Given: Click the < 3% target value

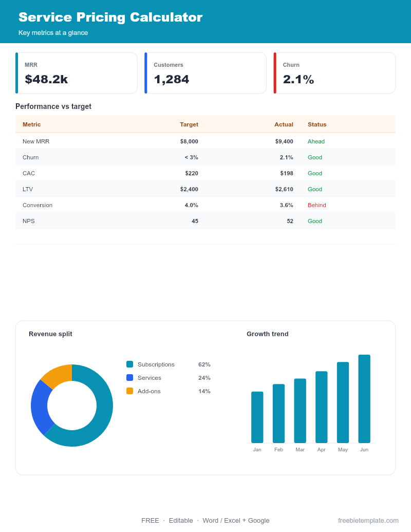Looking at the screenshot, I should pyautogui.click(x=191, y=157).
